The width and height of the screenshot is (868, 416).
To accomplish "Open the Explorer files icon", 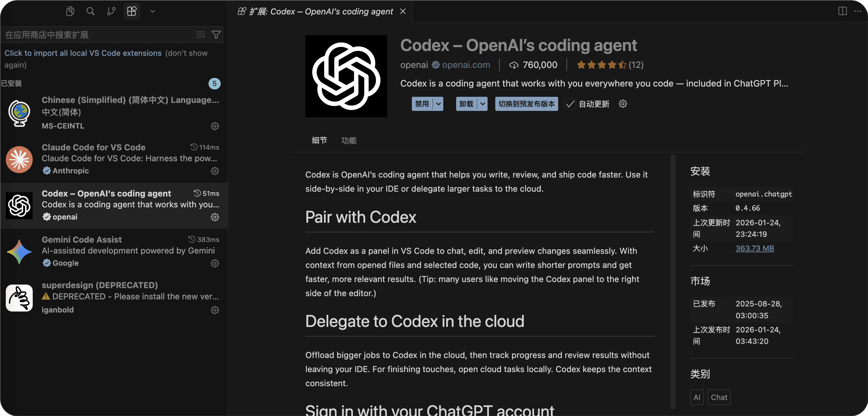I will pos(70,11).
